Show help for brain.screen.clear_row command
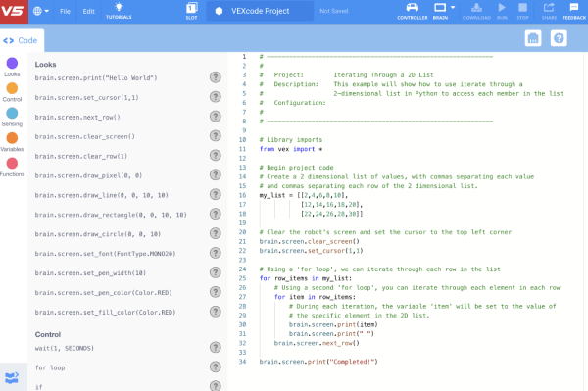 tap(216, 155)
